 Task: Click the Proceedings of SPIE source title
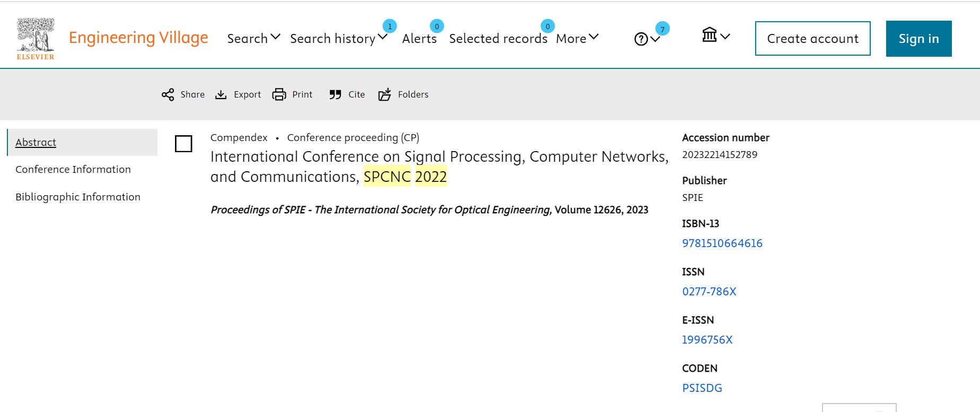(381, 209)
